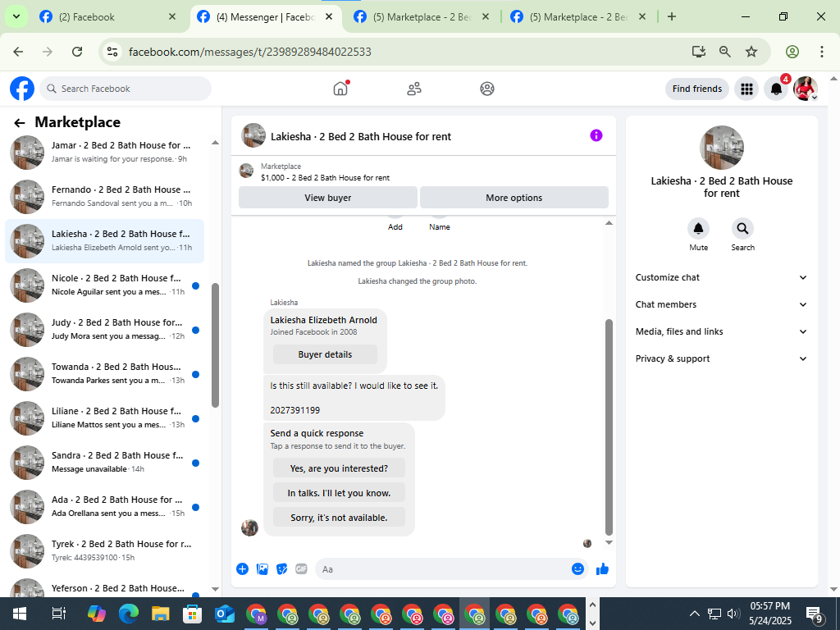Screen dimensions: 840x630
Task: Open conversation information purple icon
Action: tap(596, 135)
